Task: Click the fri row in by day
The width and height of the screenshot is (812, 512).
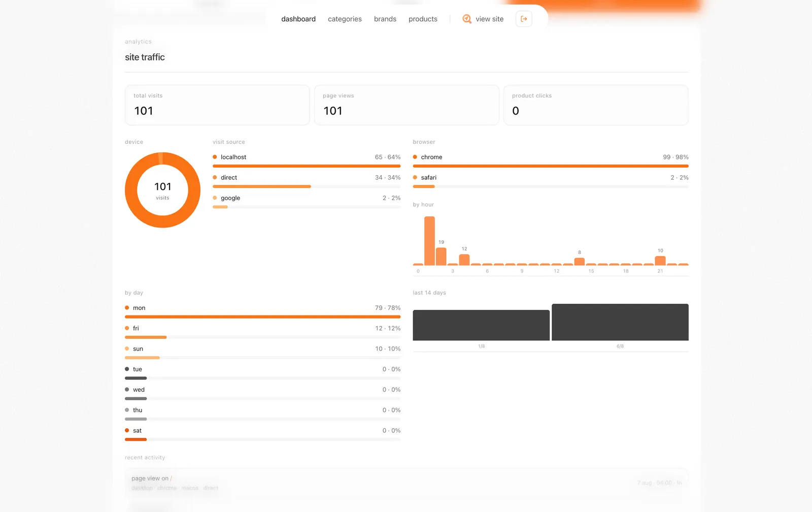Action: tap(262, 332)
